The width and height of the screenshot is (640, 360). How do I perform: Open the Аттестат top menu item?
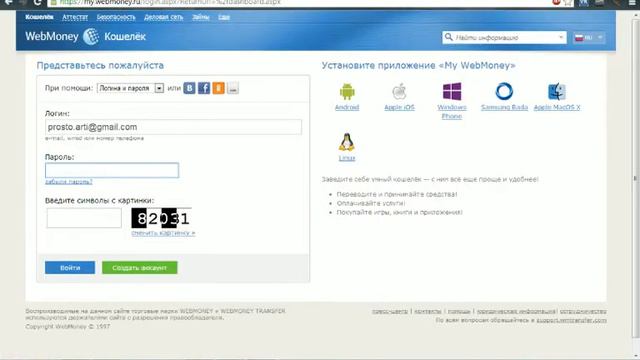75,17
